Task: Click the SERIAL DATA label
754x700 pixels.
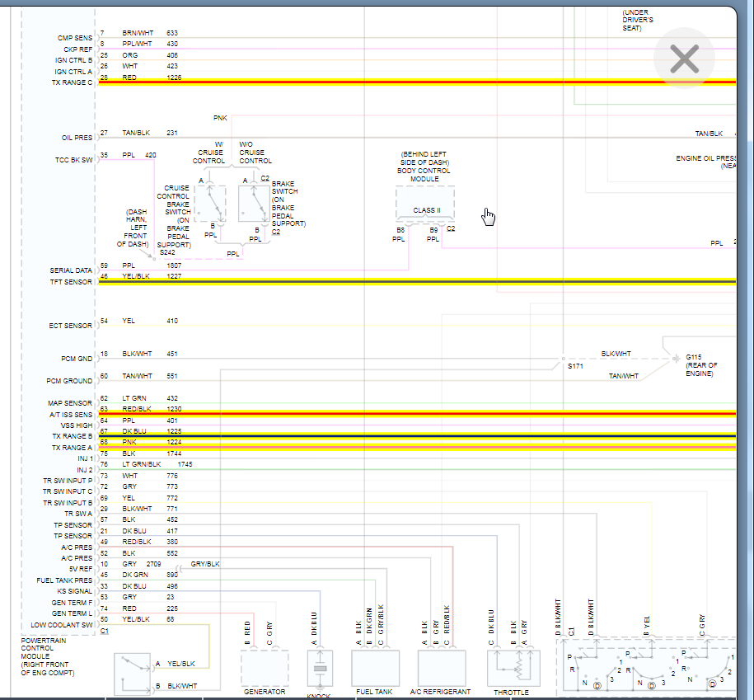Action: coord(71,270)
